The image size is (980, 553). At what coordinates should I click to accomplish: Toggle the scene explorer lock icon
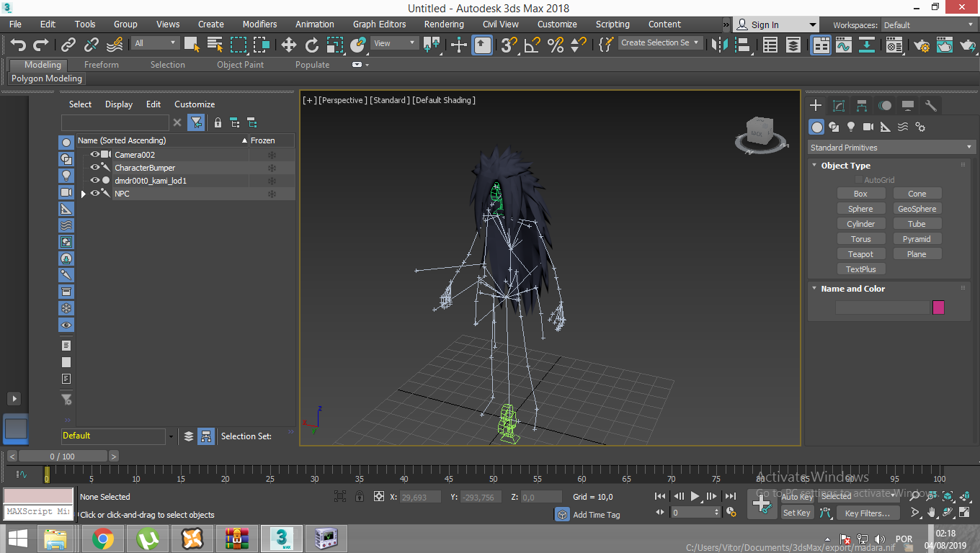coord(218,122)
